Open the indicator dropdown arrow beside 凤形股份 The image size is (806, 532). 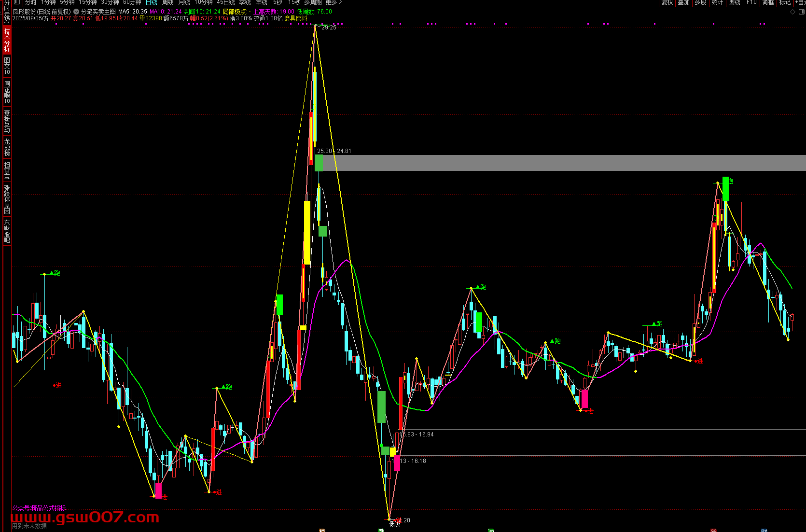pos(76,12)
